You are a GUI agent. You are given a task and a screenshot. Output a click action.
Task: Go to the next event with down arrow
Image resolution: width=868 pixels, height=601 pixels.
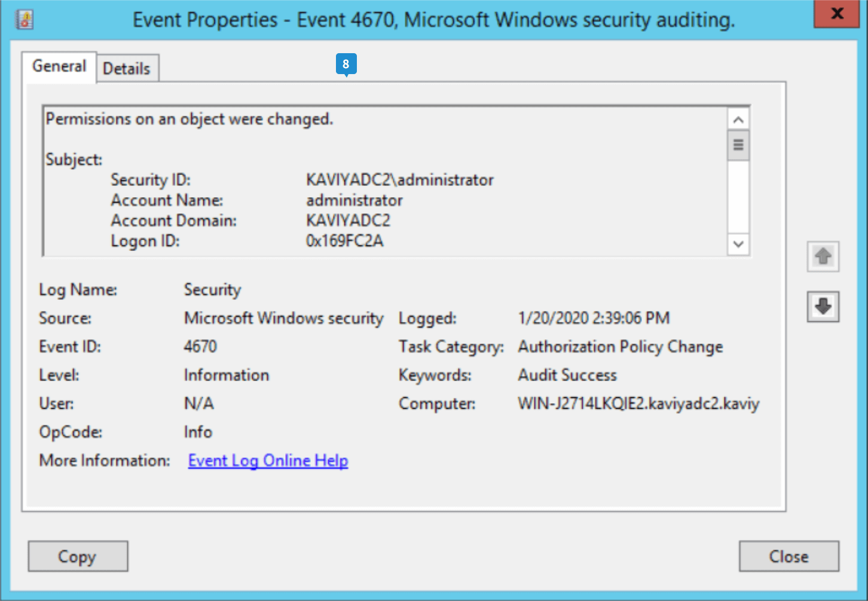coord(823,307)
